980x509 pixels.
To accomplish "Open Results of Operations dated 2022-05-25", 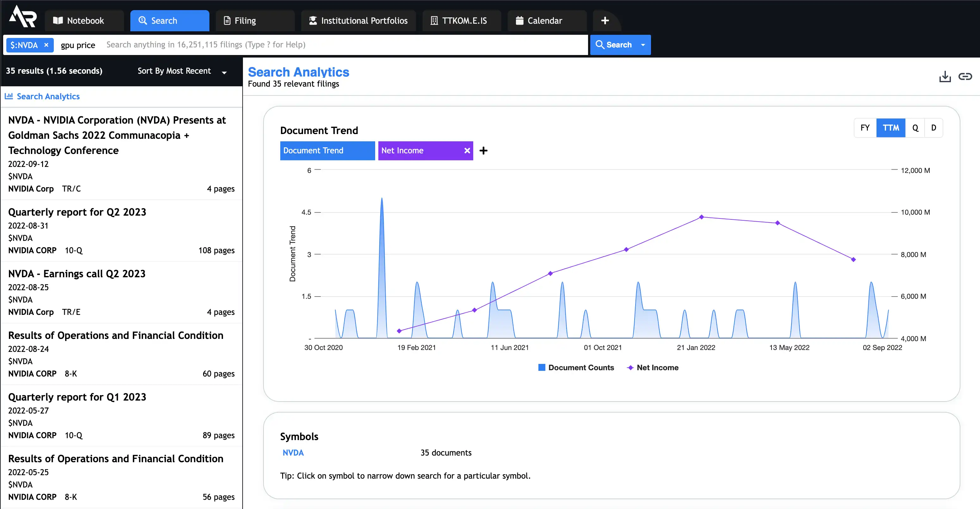I will click(x=122, y=477).
